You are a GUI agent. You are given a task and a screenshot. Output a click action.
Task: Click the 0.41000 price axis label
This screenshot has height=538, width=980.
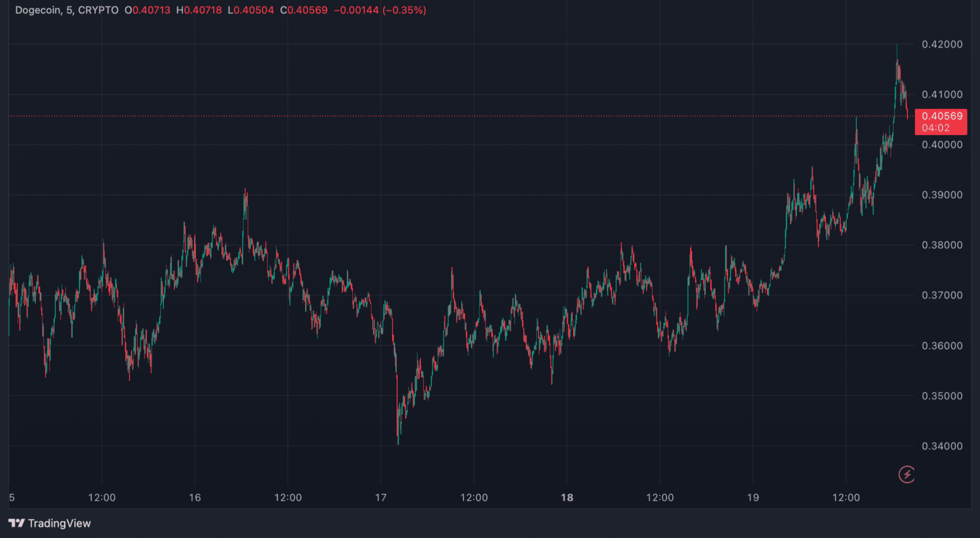click(x=941, y=95)
